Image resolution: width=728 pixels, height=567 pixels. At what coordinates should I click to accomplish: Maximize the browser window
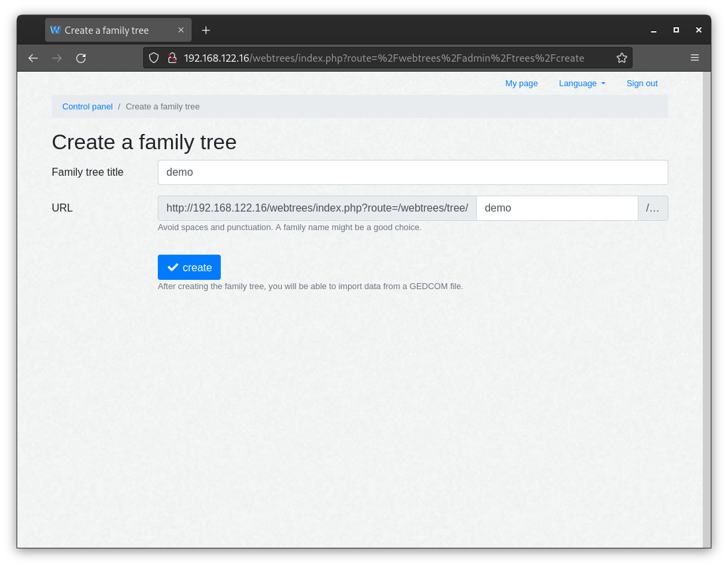pyautogui.click(x=676, y=31)
